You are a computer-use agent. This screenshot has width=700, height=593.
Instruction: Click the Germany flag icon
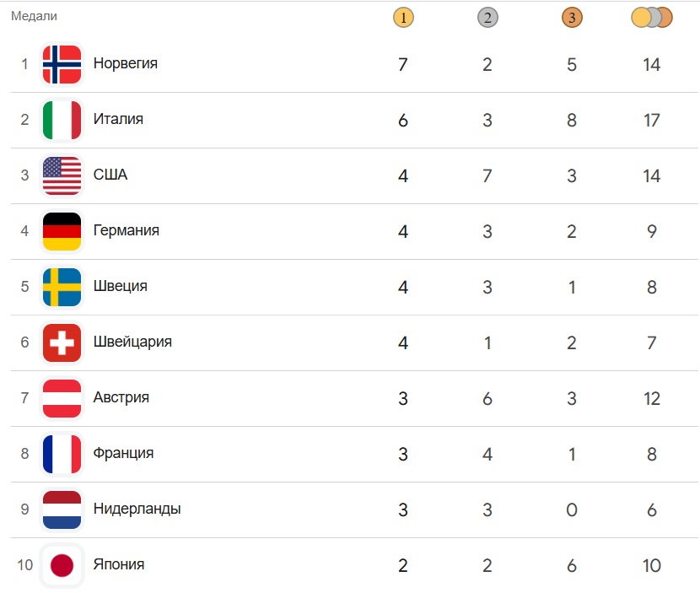62,231
